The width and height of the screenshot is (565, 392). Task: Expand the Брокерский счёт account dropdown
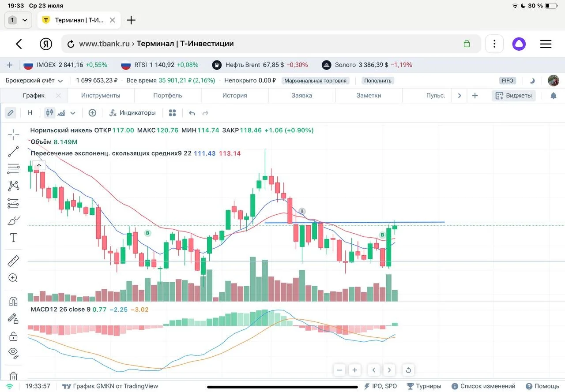(34, 81)
